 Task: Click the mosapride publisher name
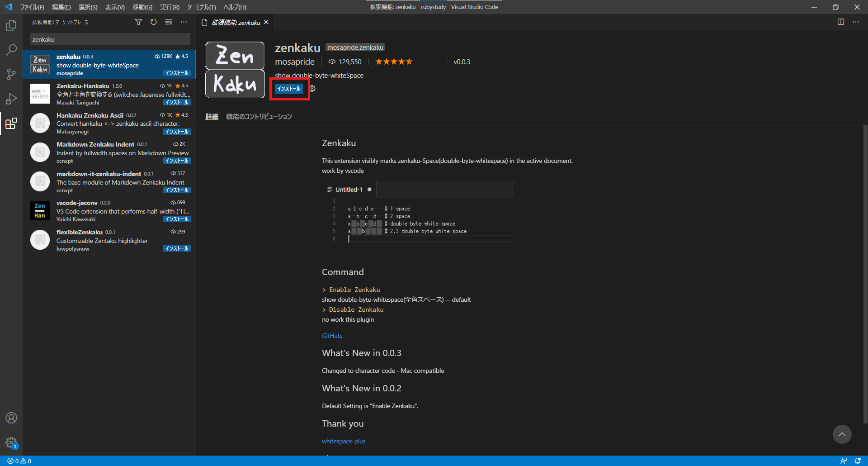[x=295, y=62]
